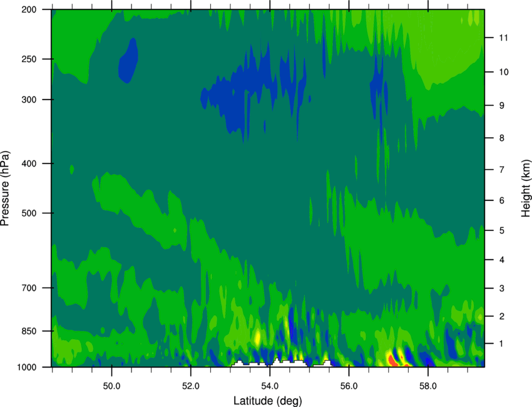Viewport: 532px width, 407px height.
Task: Click the 850 pressure tick label
Action: (29, 331)
